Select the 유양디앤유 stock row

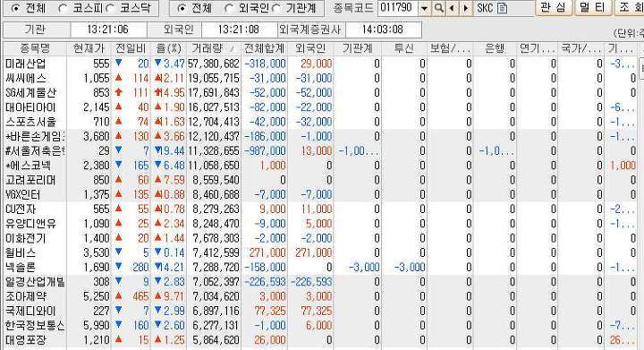coord(320,224)
